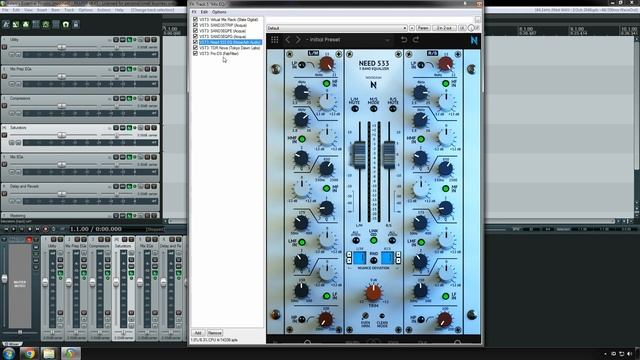Open the Options menu in FX window
The height and width of the screenshot is (360, 640).
[x=219, y=12]
